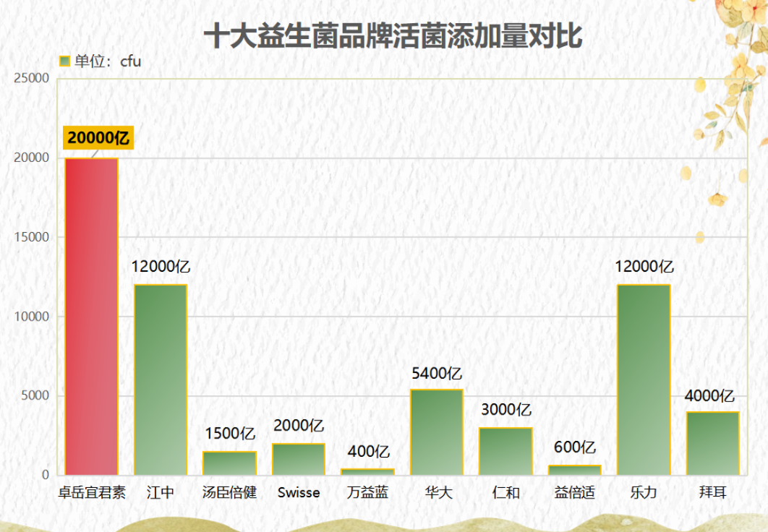
Task: Select the Swisse bar
Action: tap(299, 459)
